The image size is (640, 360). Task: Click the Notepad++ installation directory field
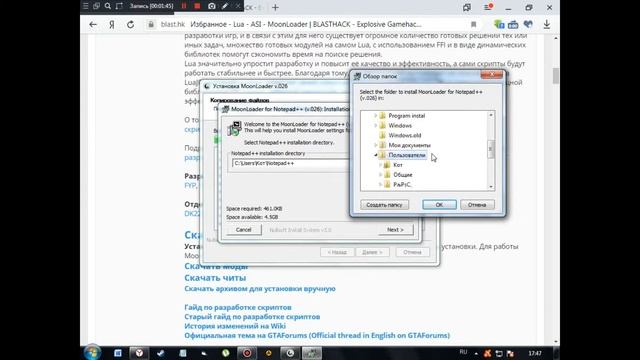point(290,163)
